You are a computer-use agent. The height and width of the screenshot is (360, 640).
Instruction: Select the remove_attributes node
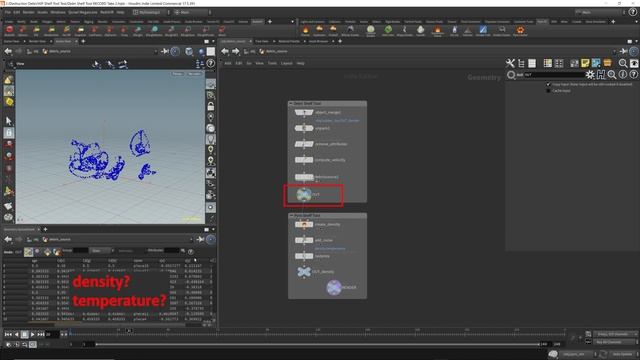pyautogui.click(x=304, y=144)
